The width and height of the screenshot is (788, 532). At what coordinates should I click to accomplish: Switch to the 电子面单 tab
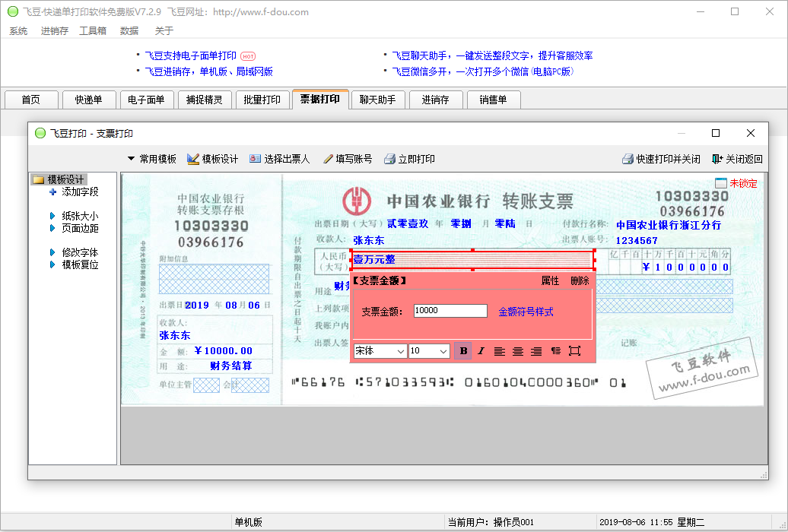pyautogui.click(x=147, y=100)
